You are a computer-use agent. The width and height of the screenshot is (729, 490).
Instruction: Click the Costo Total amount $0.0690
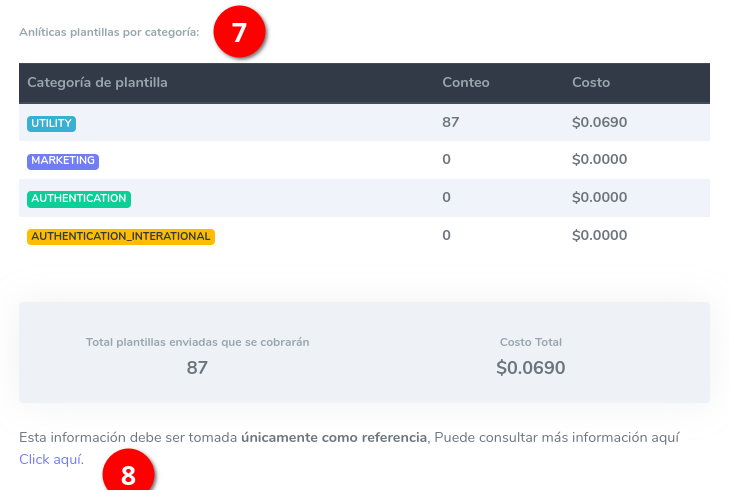(x=531, y=367)
